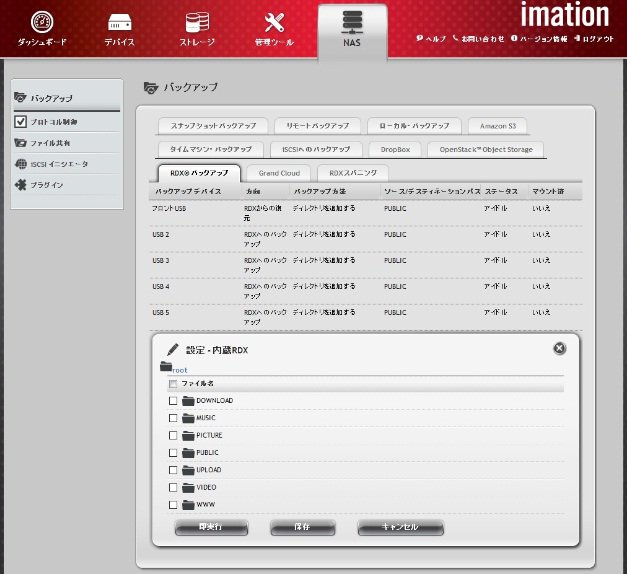Screen dimensions: 627x574
Task: Toggle the select-all ファイル名 checkbox
Action: tap(173, 384)
